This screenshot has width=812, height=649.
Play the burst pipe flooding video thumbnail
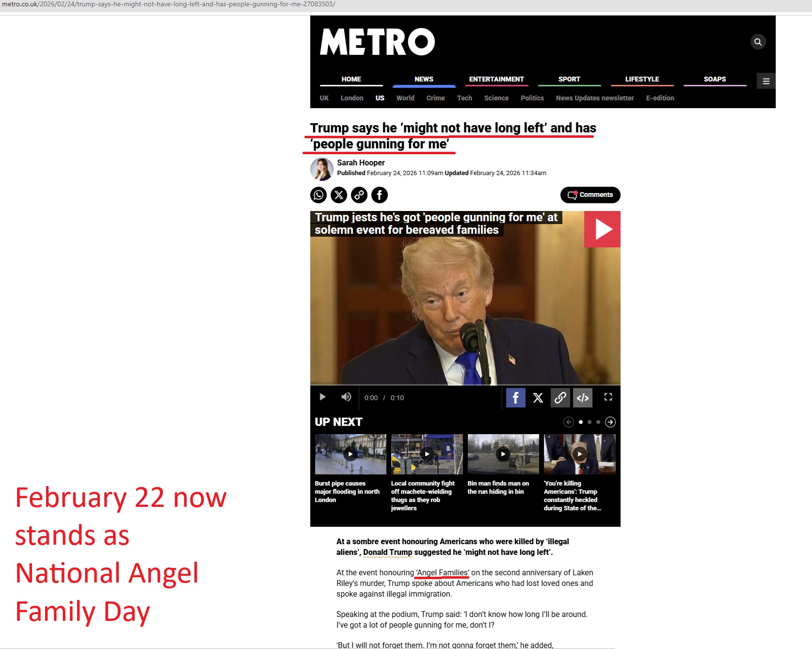(x=350, y=454)
